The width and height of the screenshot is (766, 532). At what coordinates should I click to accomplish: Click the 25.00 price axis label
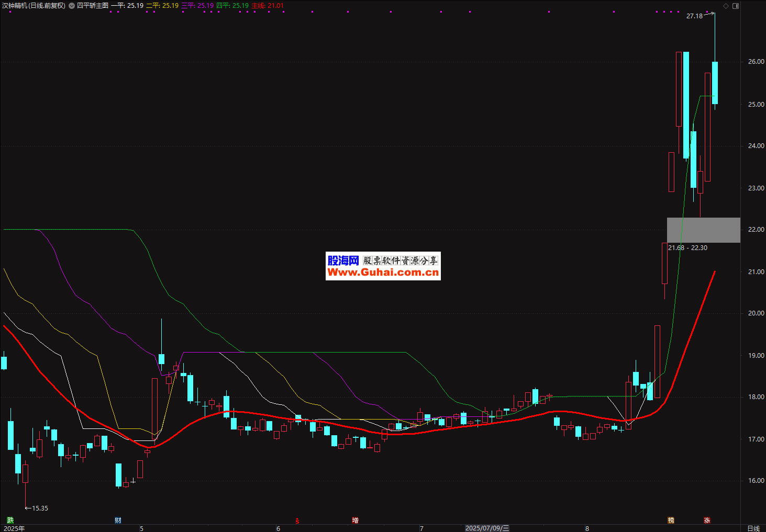click(756, 105)
